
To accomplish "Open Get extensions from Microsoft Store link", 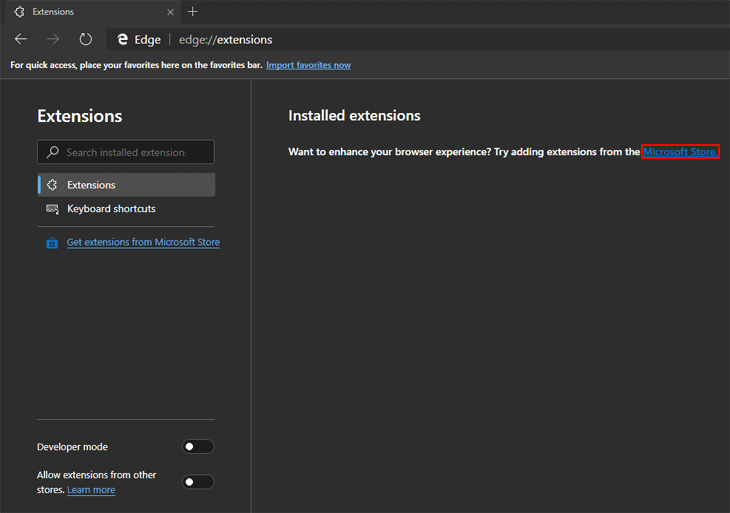I will [x=143, y=242].
